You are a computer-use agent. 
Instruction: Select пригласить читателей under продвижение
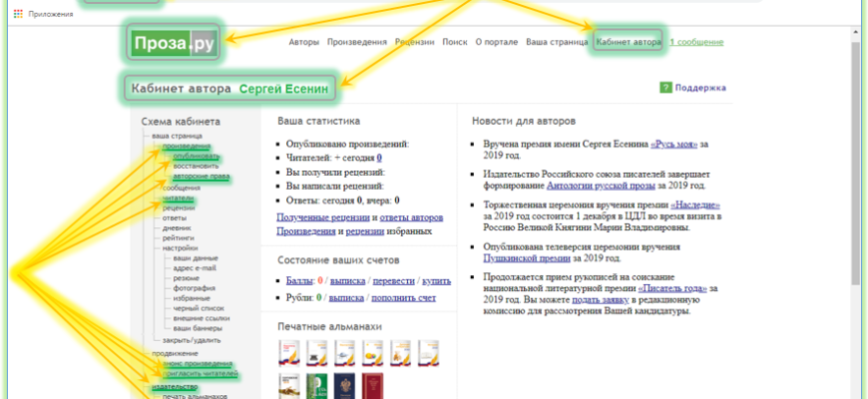(x=201, y=374)
